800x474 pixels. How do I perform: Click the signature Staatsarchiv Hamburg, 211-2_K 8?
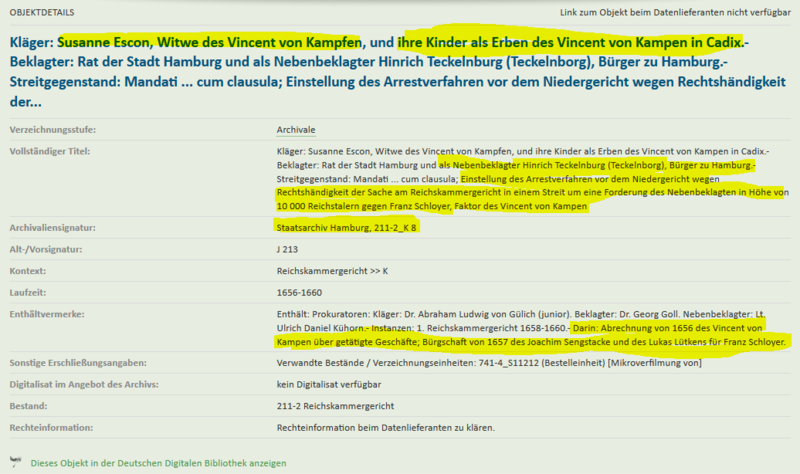pyautogui.click(x=346, y=228)
